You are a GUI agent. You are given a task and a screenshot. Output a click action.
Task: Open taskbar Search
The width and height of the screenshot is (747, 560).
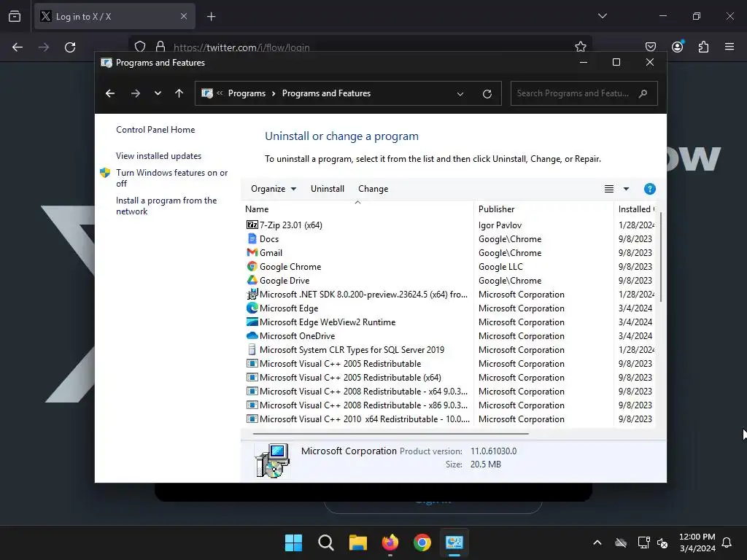coord(326,542)
